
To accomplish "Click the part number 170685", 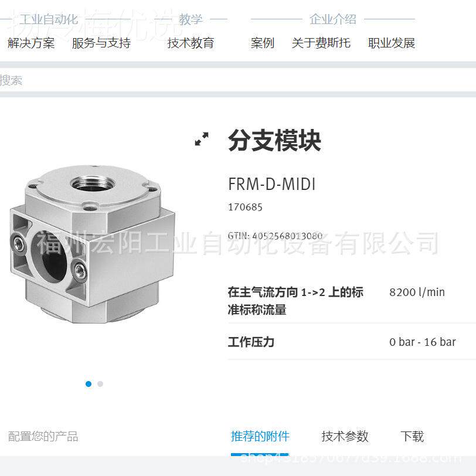I will 245,207.
